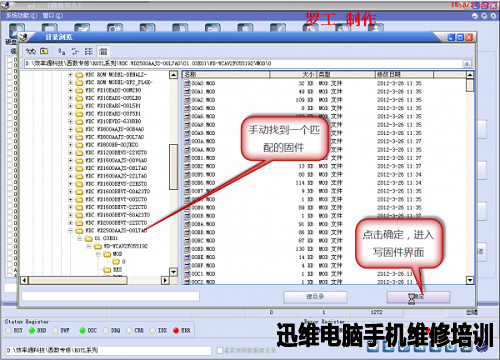Click the bottom path field in main window

pyautogui.click(x=108, y=350)
